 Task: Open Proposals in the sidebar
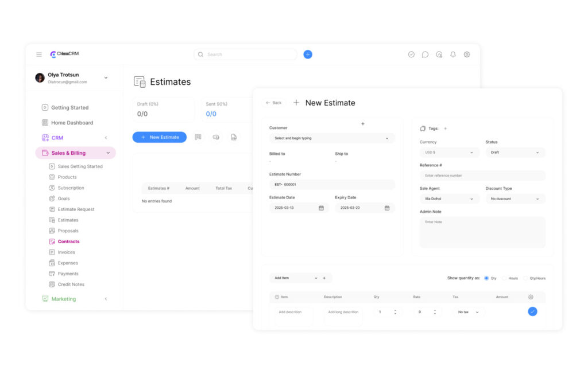(x=67, y=231)
